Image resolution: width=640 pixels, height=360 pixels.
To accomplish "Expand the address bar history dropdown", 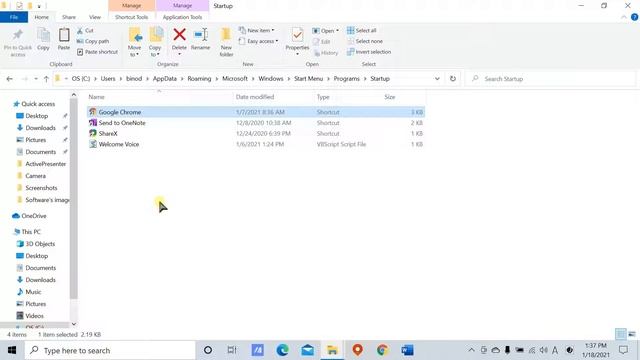I will pyautogui.click(x=437, y=79).
